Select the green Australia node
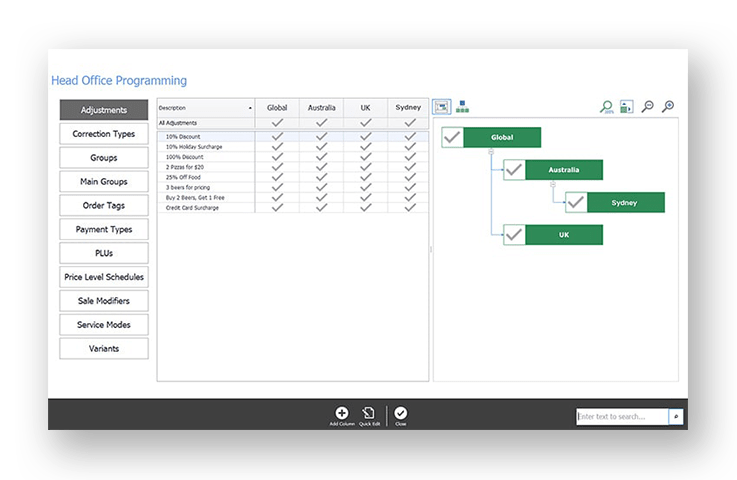This screenshot has width=737, height=480. (564, 170)
